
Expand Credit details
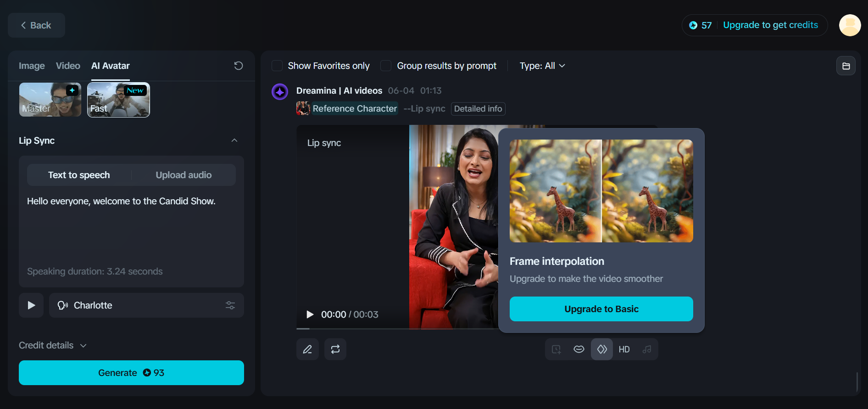pyautogui.click(x=53, y=345)
